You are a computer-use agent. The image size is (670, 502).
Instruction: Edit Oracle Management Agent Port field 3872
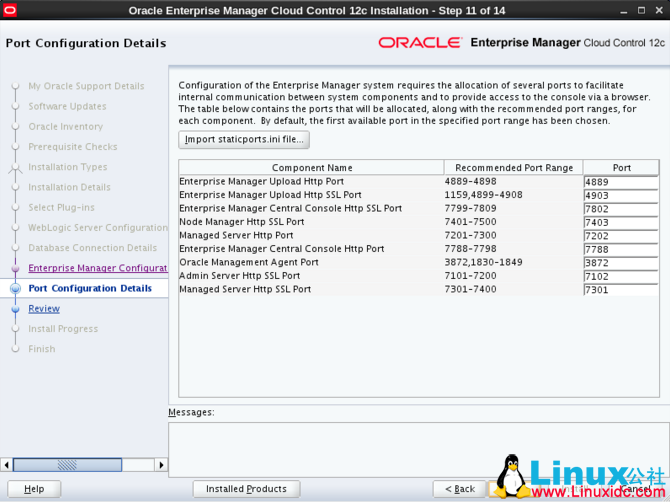pyautogui.click(x=620, y=263)
